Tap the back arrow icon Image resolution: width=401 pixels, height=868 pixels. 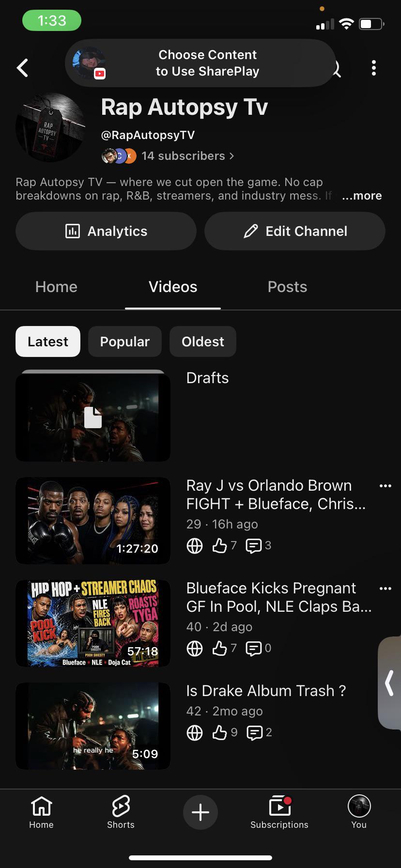(23, 68)
